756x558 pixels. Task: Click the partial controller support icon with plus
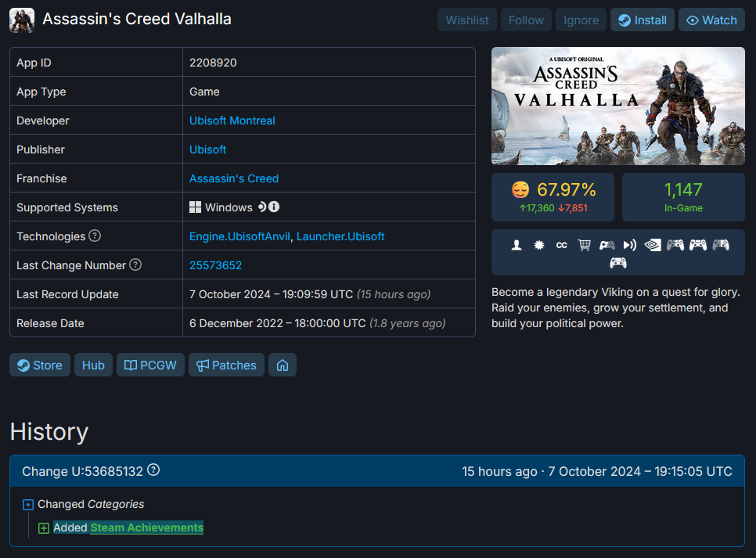607,245
